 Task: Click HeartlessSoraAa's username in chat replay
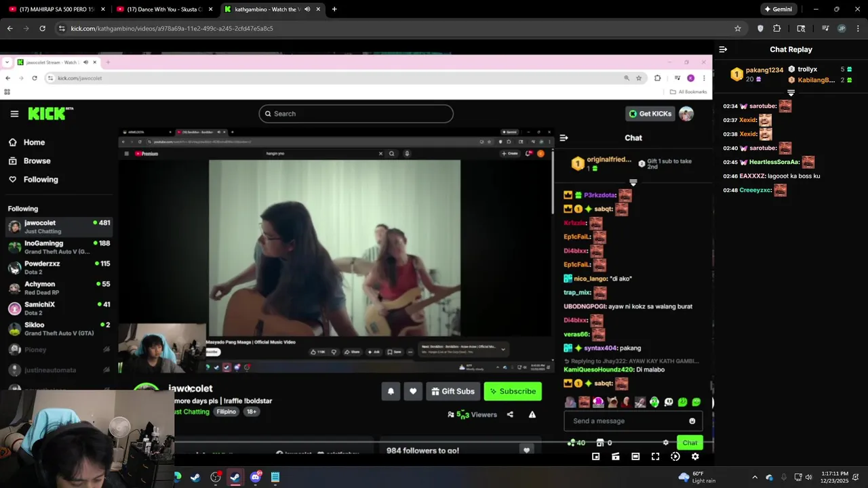774,163
